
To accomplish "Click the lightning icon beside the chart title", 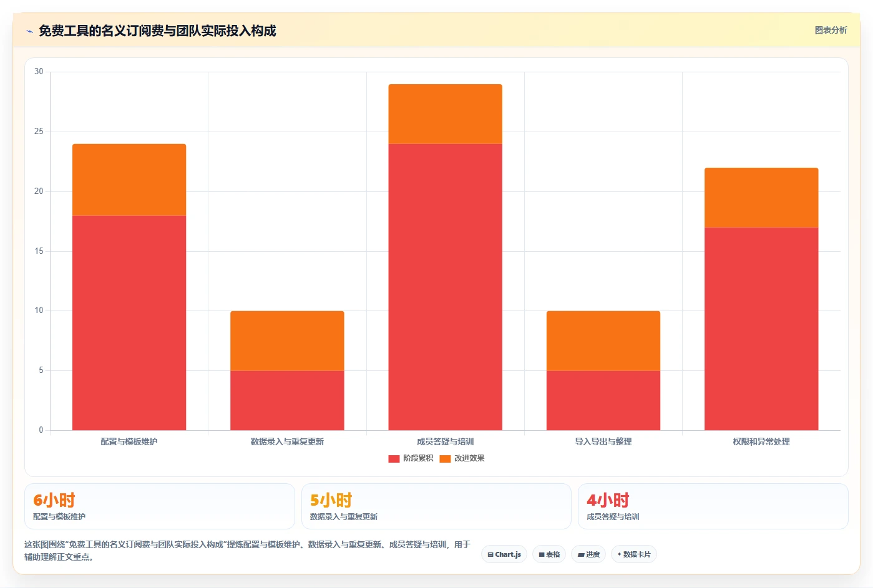I will [29, 31].
